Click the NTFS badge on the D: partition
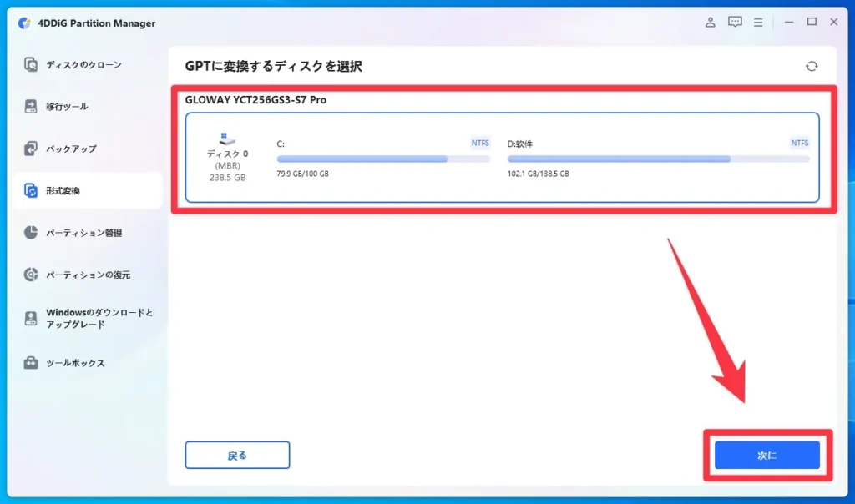Viewport: 855px width, 504px height. 799,143
